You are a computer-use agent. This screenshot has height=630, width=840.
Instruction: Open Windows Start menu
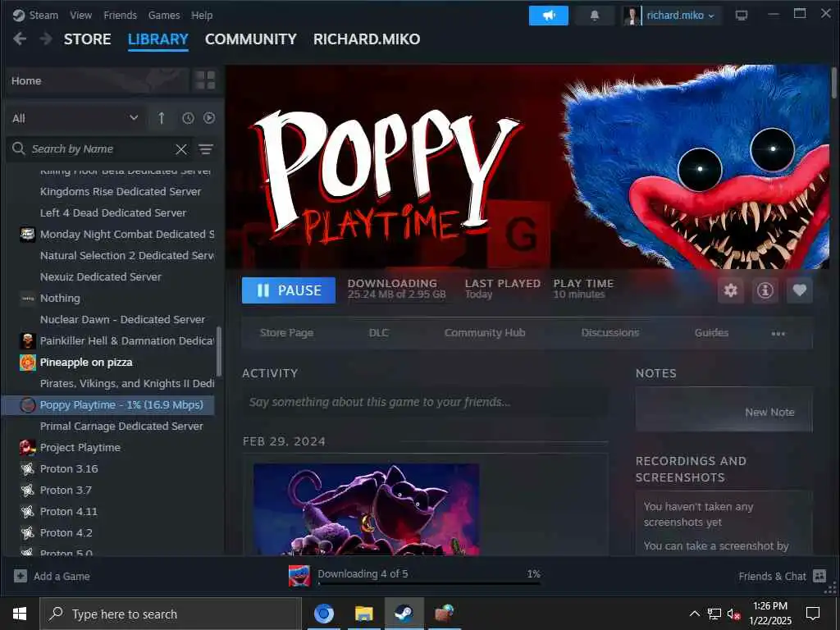(x=20, y=614)
